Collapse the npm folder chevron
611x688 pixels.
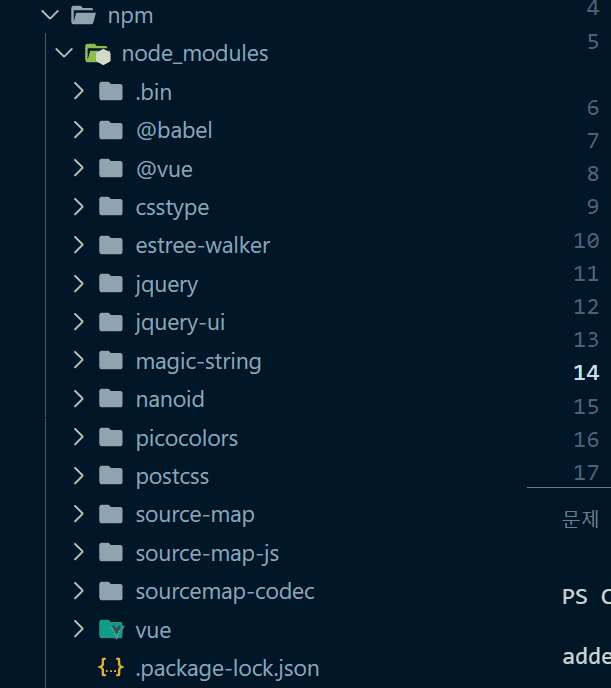tap(50, 15)
